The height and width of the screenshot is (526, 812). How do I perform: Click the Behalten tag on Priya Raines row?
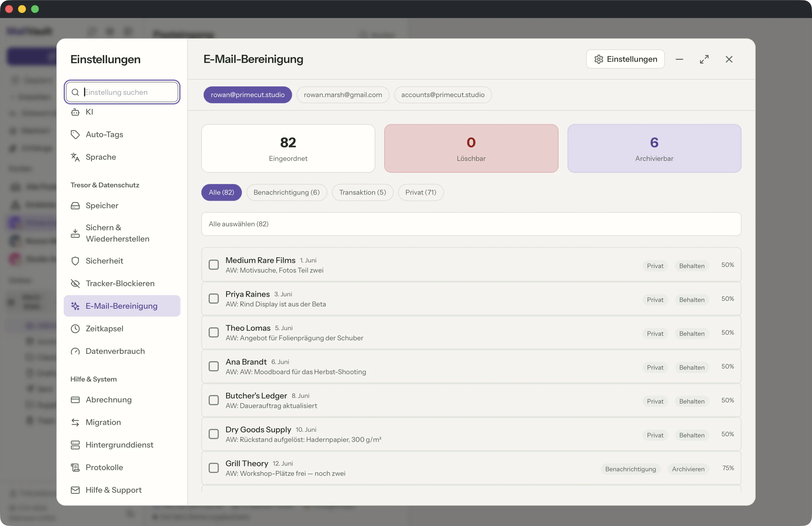pyautogui.click(x=692, y=300)
